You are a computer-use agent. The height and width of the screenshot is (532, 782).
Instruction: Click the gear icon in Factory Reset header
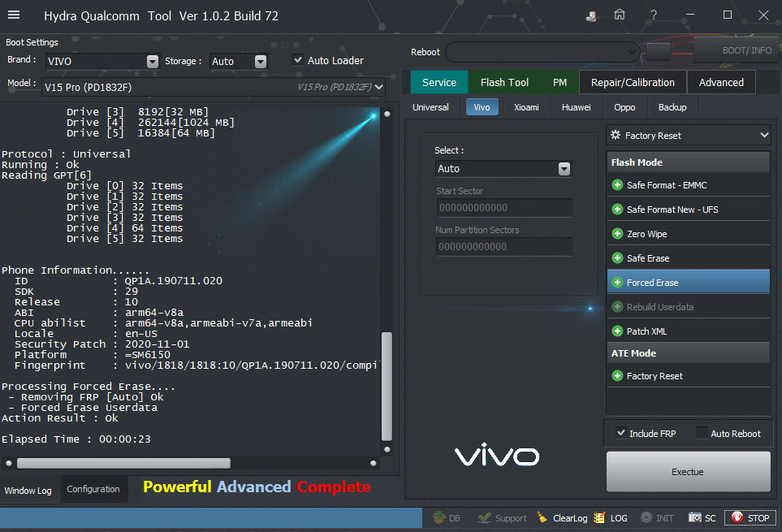[x=616, y=135]
